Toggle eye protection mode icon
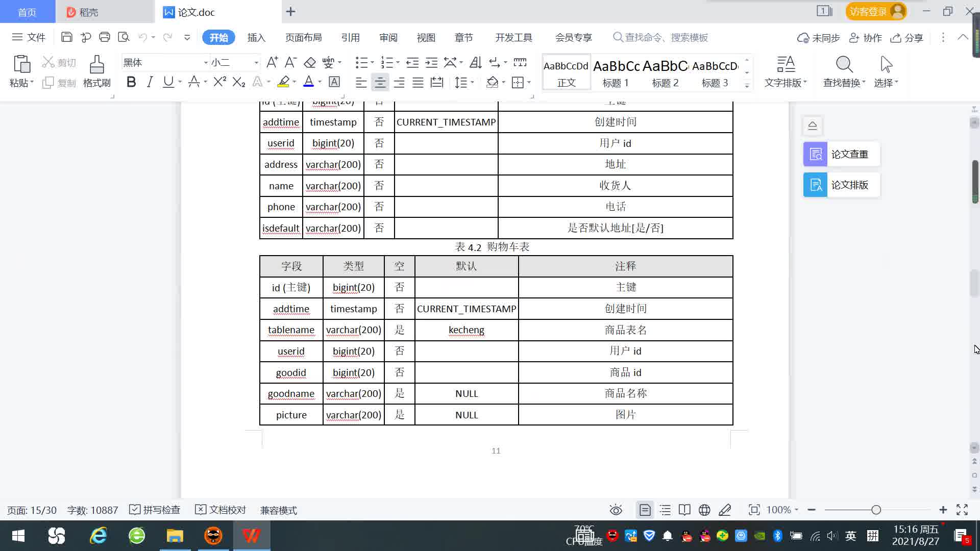This screenshot has height=551, width=980. 616,510
